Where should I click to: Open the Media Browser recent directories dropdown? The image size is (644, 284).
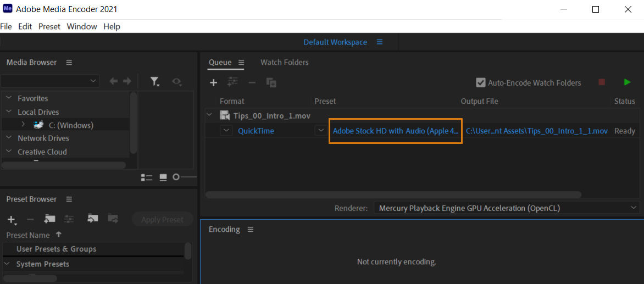tap(49, 81)
